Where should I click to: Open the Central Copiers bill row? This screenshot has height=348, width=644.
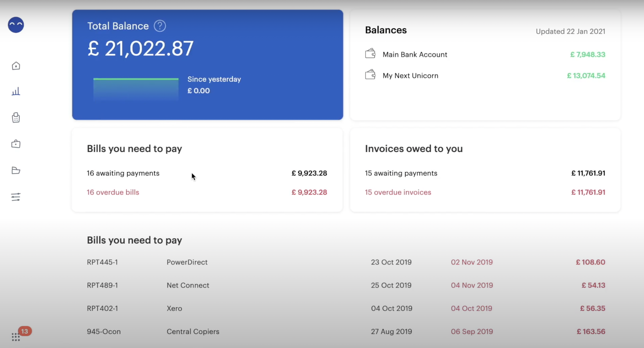(193, 332)
